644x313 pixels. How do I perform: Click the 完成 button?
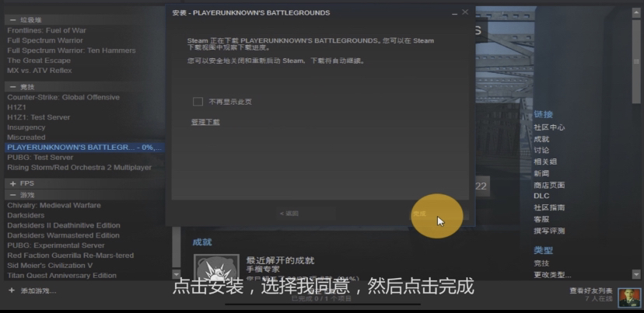440,214
